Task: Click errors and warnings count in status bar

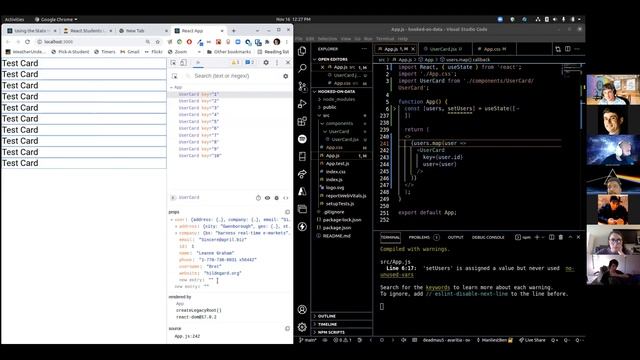Action: [x=342, y=340]
